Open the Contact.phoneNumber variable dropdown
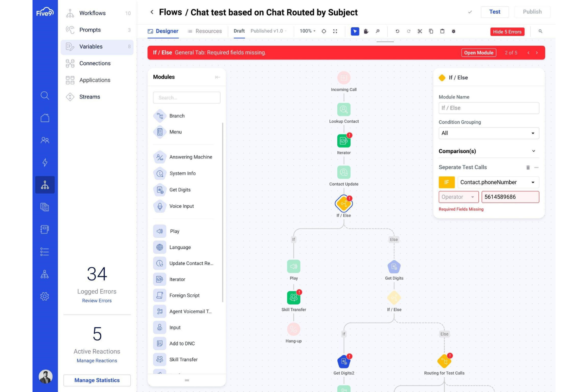Image resolution: width=588 pixels, height=392 pixels. pyautogui.click(x=498, y=182)
